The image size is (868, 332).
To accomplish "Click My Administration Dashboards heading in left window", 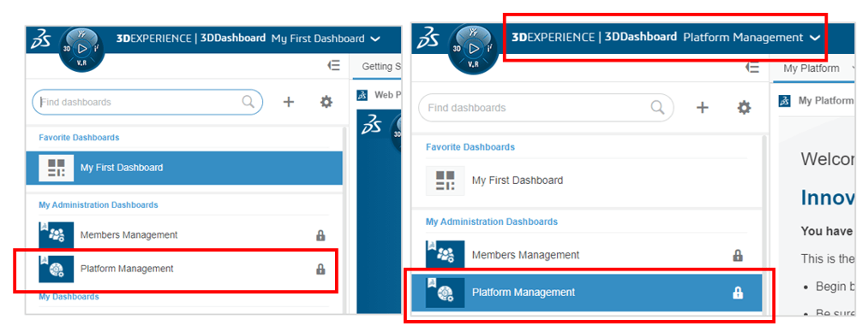I will click(x=99, y=205).
